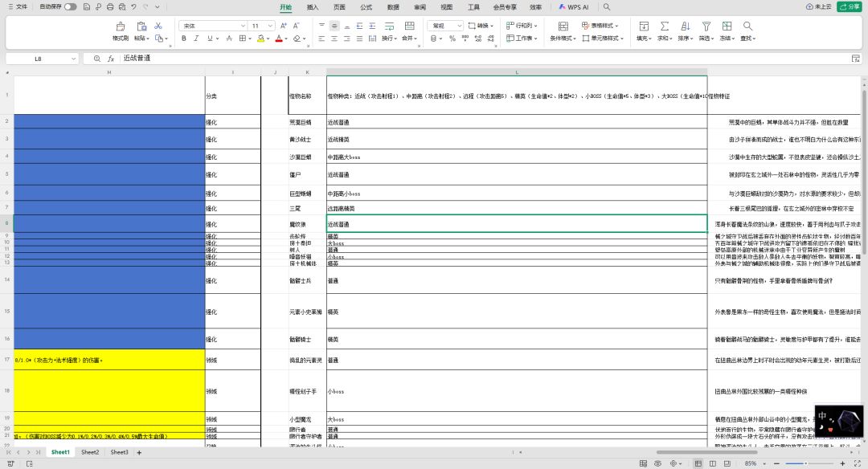Expand the Name Box dropdown for L8
This screenshot has height=469, width=868.
click(x=73, y=59)
